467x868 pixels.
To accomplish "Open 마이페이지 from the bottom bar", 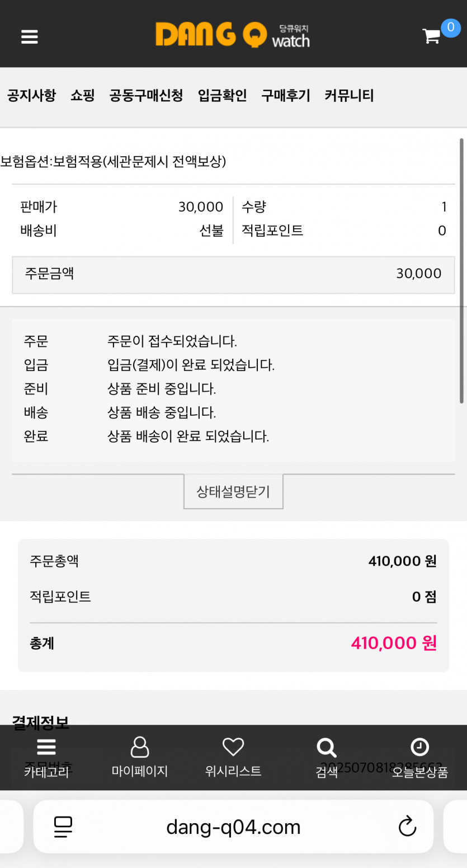I will click(139, 758).
